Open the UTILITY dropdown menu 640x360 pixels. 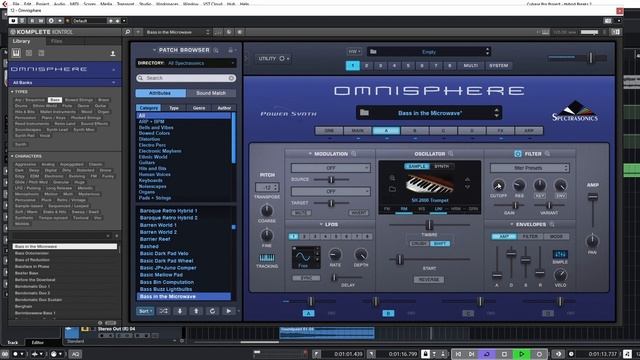click(273, 59)
